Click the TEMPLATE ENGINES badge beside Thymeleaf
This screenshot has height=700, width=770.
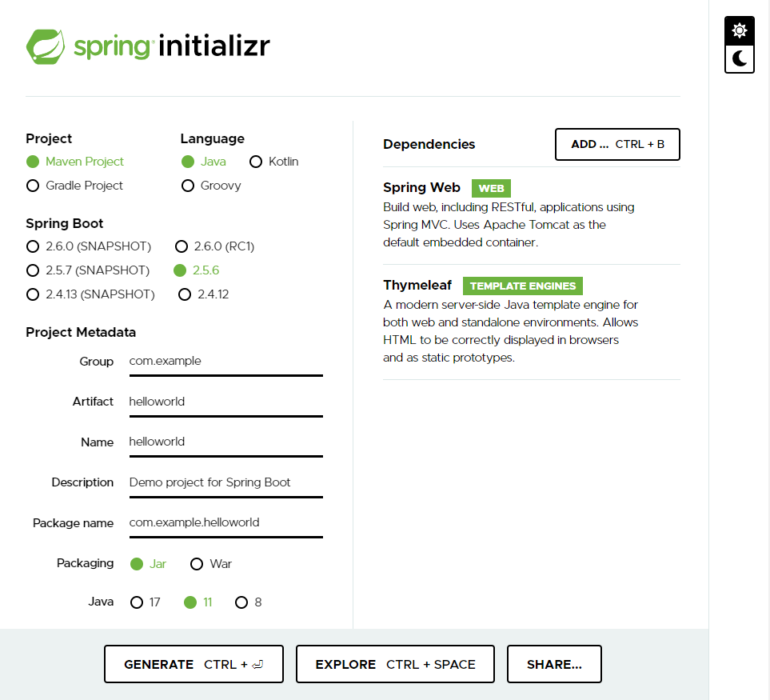522,286
